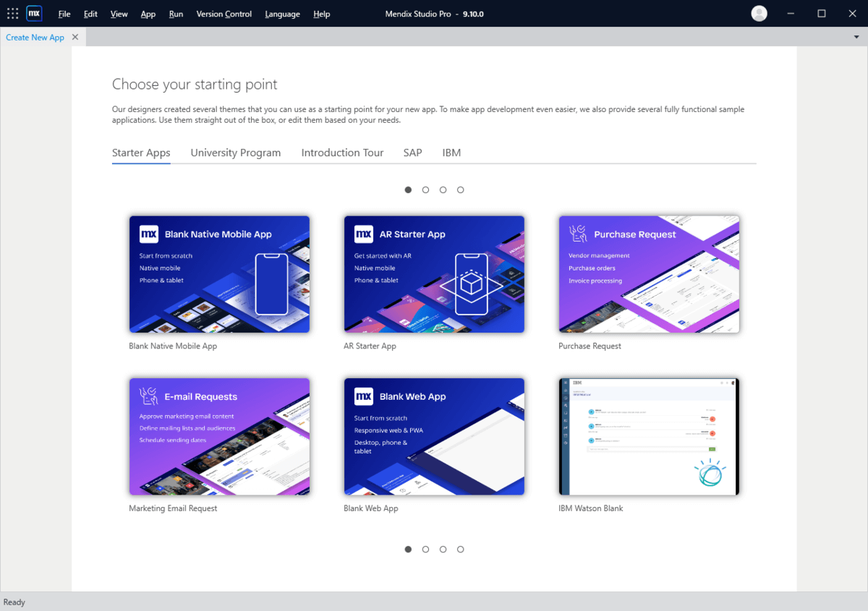Click the AR Starter App caption

tap(370, 346)
